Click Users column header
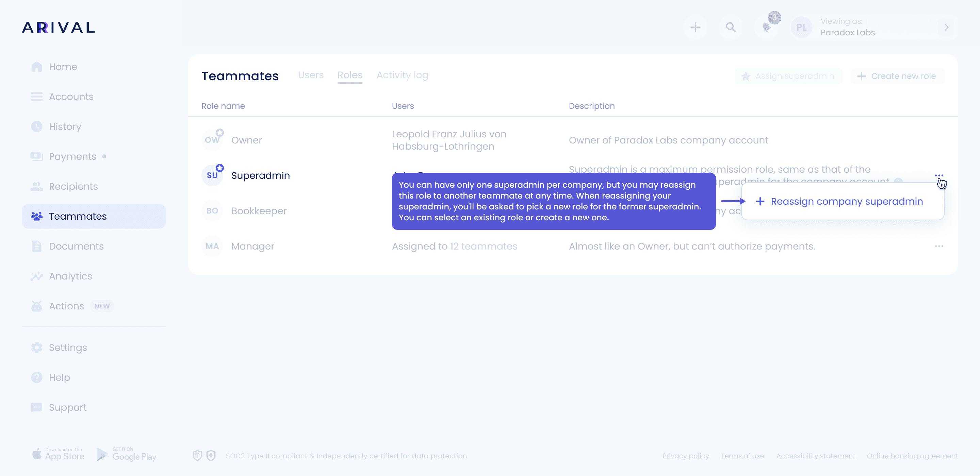 click(x=403, y=106)
